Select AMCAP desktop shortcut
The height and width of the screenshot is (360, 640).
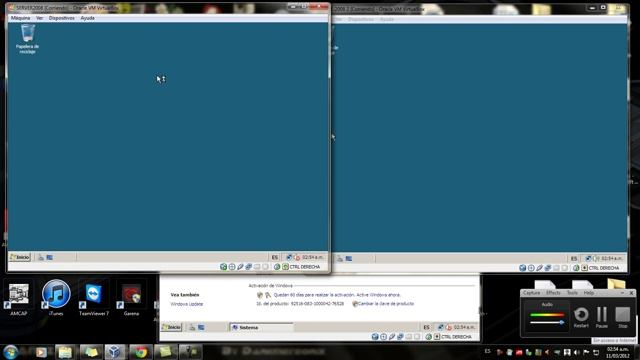click(18, 299)
